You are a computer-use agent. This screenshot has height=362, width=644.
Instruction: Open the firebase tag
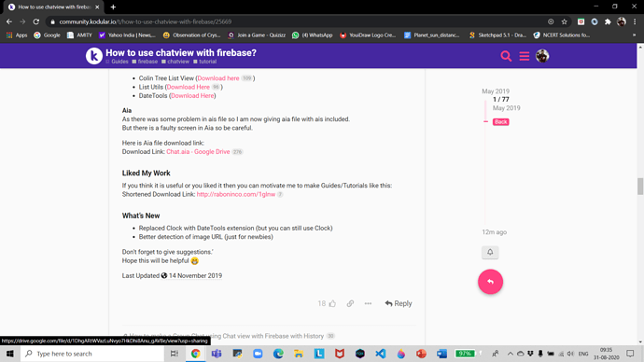145,62
